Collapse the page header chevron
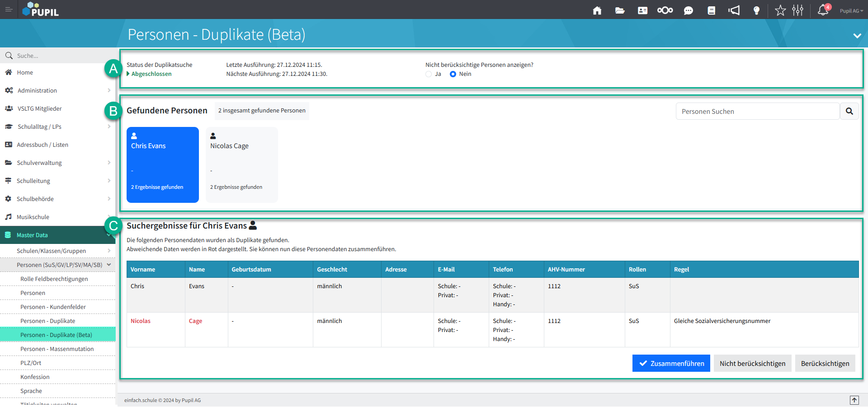 [857, 36]
